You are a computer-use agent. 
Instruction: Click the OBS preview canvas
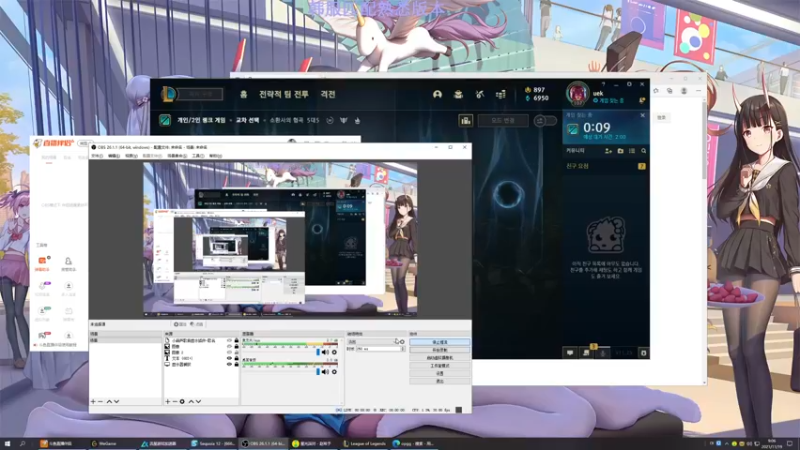[280, 239]
